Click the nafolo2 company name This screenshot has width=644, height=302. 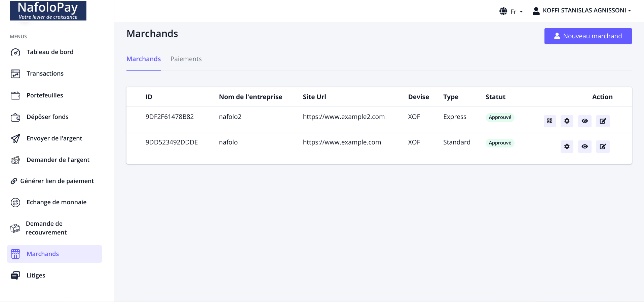coord(230,117)
